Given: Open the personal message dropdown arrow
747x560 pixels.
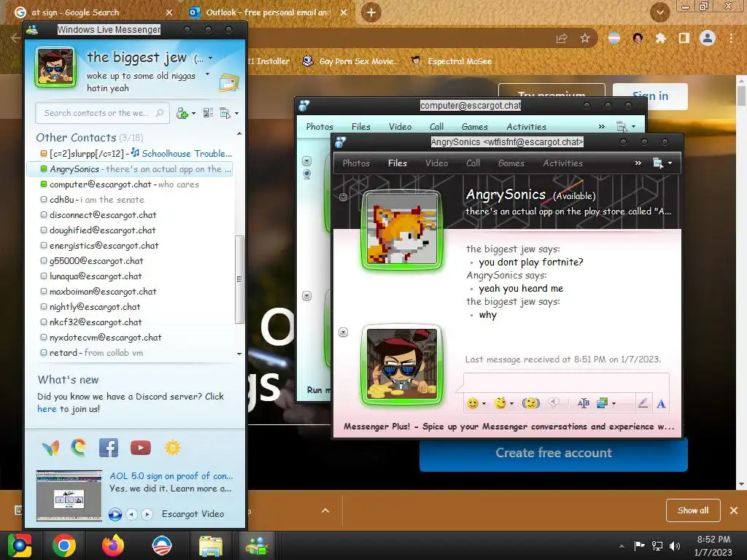Looking at the screenshot, I should coord(207,74).
